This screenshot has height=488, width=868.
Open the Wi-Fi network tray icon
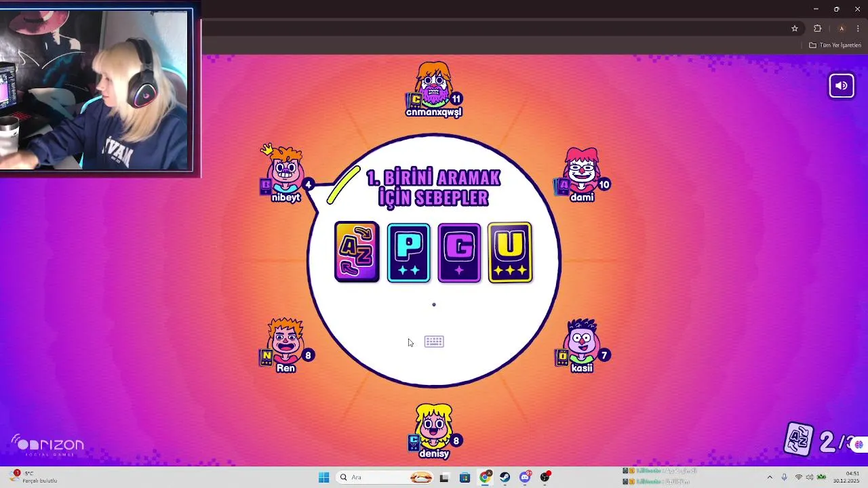799,477
